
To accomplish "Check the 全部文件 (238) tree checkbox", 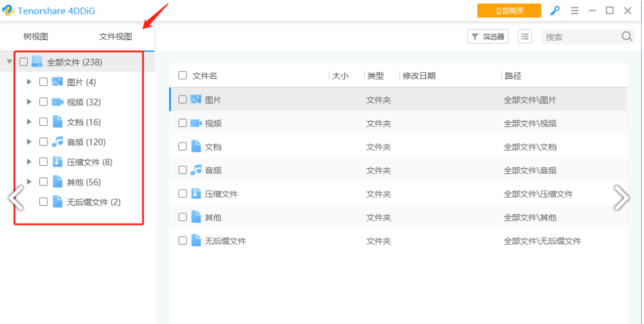I will tap(23, 61).
